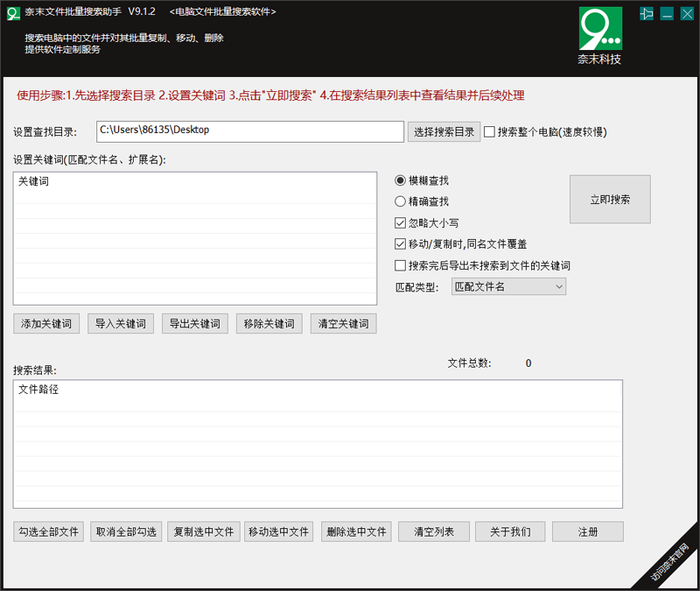Viewport: 700px width, 591px height.
Task: Click the search directory path input field
Action: point(249,131)
